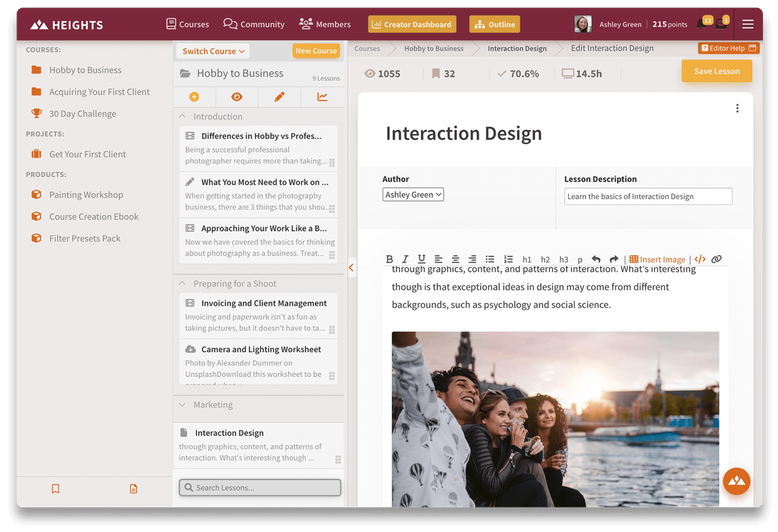This screenshot has width=778, height=532.
Task: Click the Outline button
Action: [495, 24]
